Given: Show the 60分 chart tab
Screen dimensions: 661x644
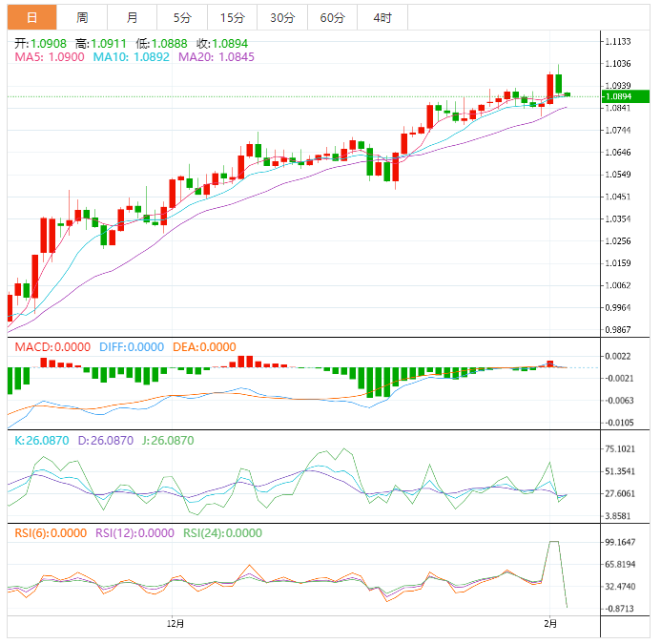Looking at the screenshot, I should (332, 17).
